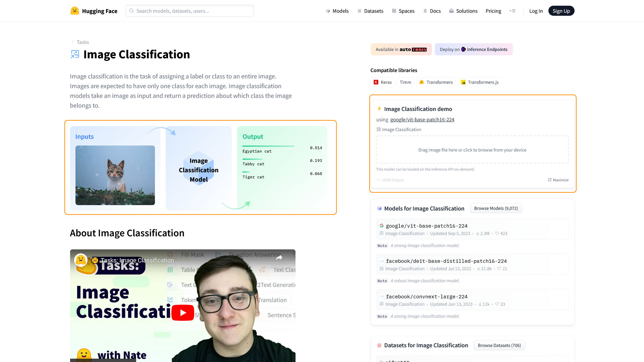Click the Google logo beside vit-base-patch16-224
The image size is (644, 362).
pyautogui.click(x=382, y=226)
